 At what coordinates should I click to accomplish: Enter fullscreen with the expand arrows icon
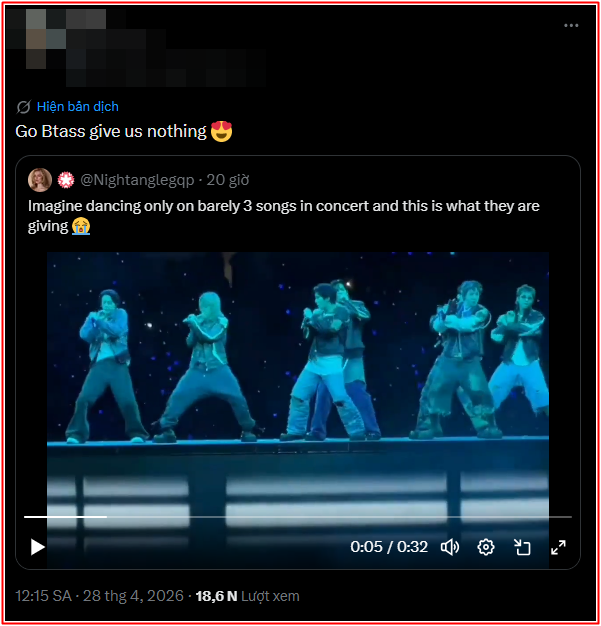coord(558,547)
